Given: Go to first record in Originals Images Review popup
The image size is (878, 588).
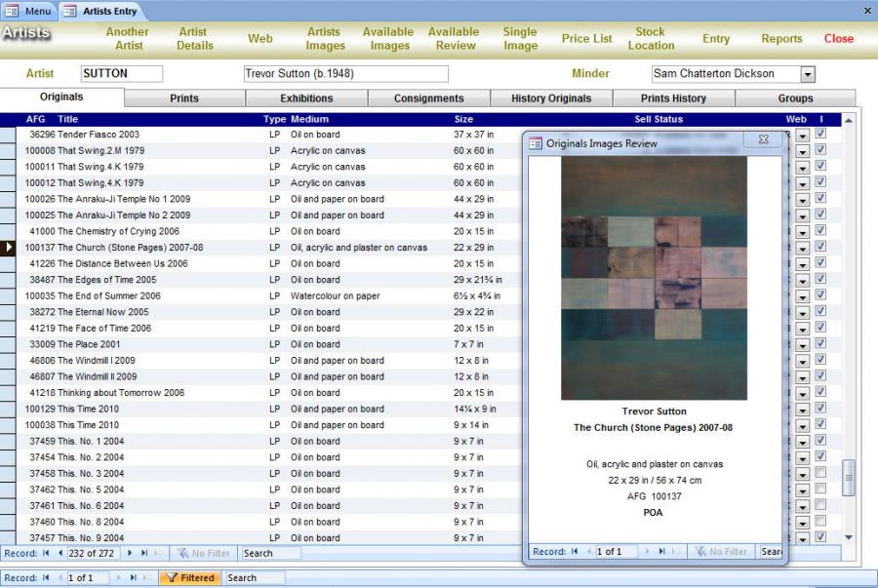Looking at the screenshot, I should (575, 551).
